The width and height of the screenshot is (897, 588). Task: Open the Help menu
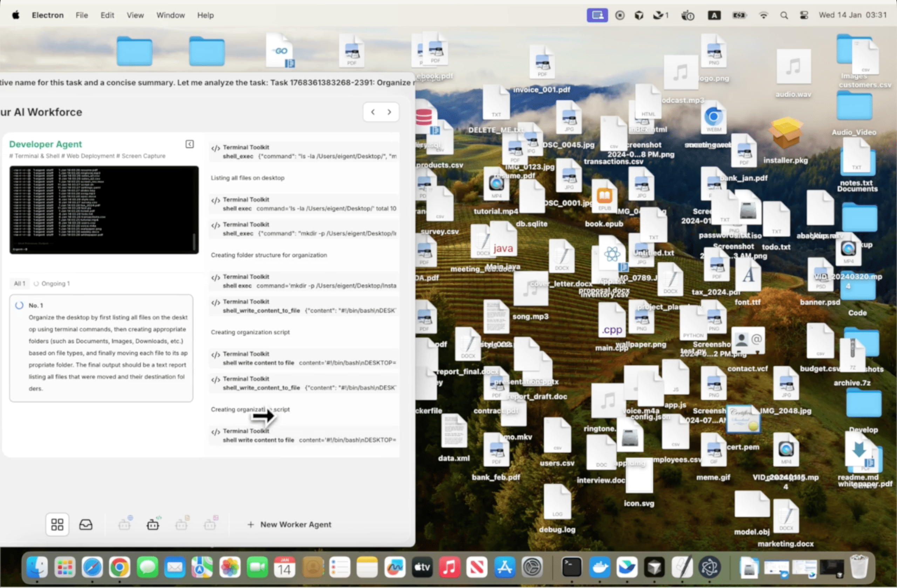pos(205,15)
